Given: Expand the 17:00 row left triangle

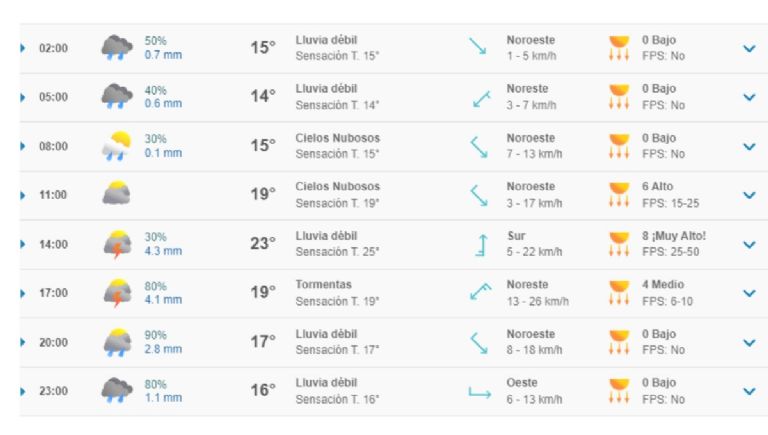Looking at the screenshot, I should [x=22, y=293].
